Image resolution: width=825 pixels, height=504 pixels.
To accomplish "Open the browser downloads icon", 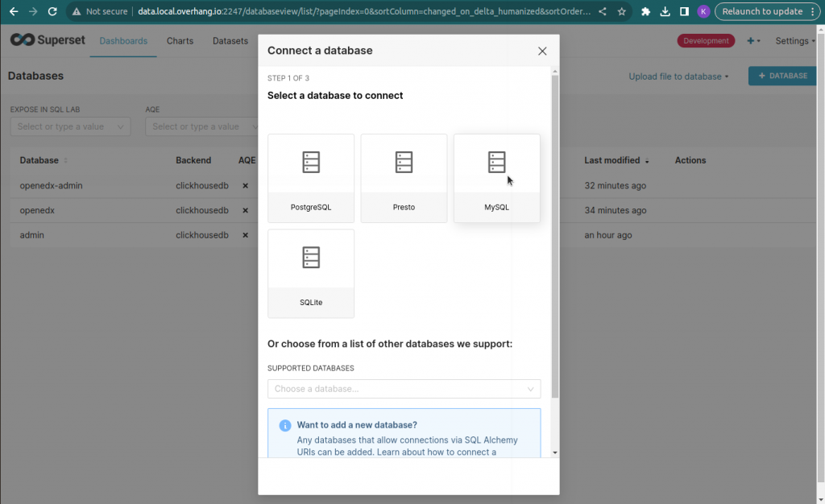I will (665, 11).
